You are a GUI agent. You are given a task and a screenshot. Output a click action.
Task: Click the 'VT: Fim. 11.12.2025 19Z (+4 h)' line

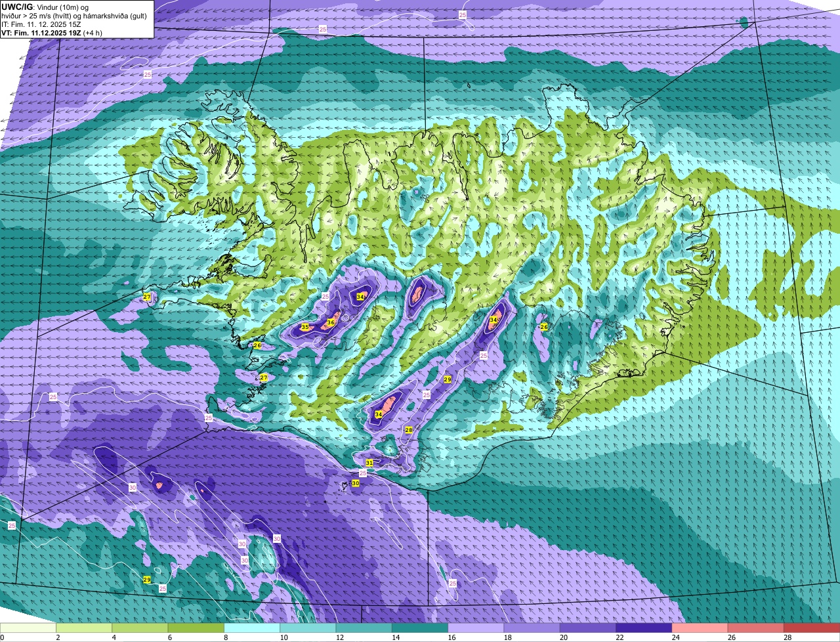[52, 32]
